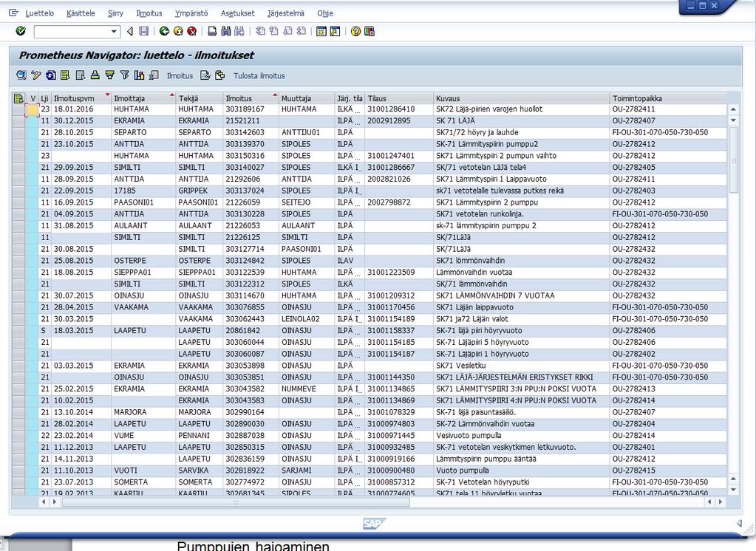This screenshot has width=756, height=551.
Task: Open Help with yellow question mark icon
Action: click(x=355, y=31)
